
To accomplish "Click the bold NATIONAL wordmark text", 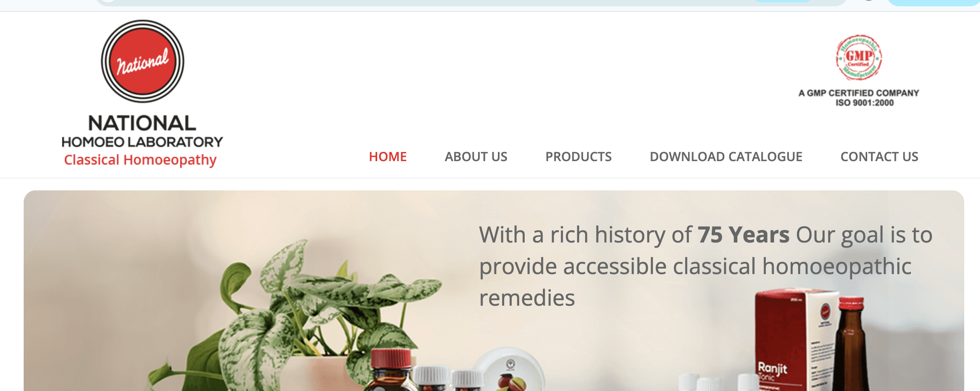I will pyautogui.click(x=142, y=123).
